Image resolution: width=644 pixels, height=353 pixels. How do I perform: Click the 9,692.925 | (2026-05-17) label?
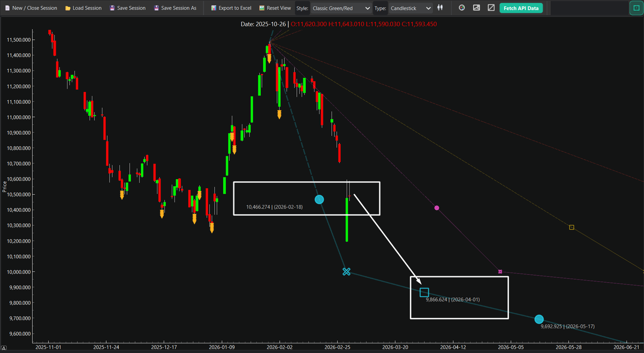(x=567, y=326)
